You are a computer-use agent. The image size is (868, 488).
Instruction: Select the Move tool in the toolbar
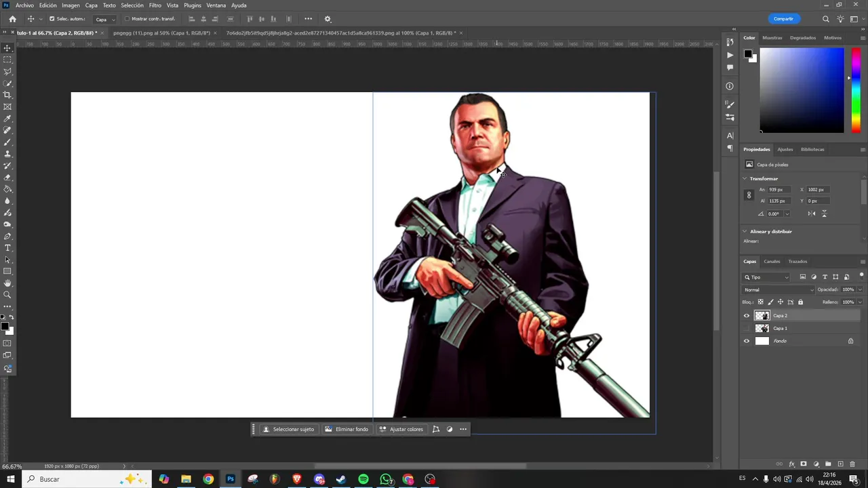[7, 48]
